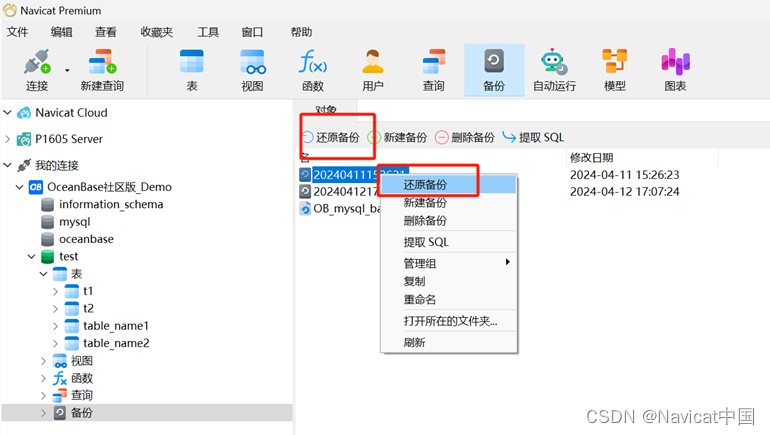Collapse the test database node
This screenshot has height=435, width=770.
(x=31, y=256)
